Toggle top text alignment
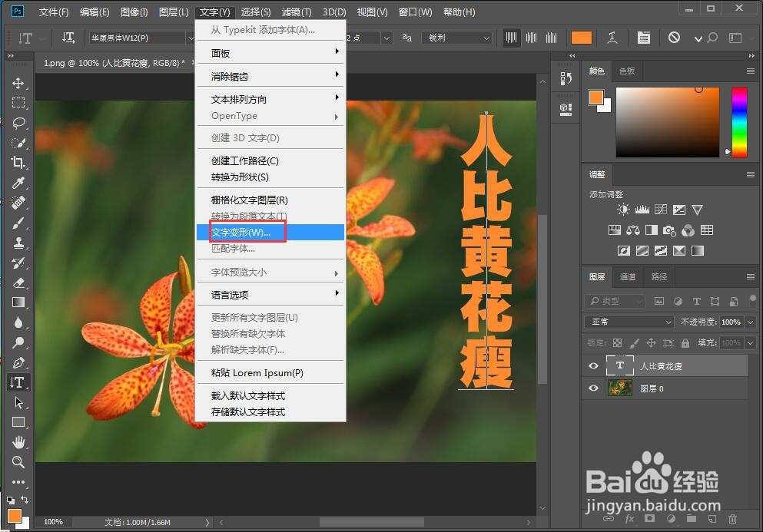Image resolution: width=763 pixels, height=532 pixels. click(511, 38)
